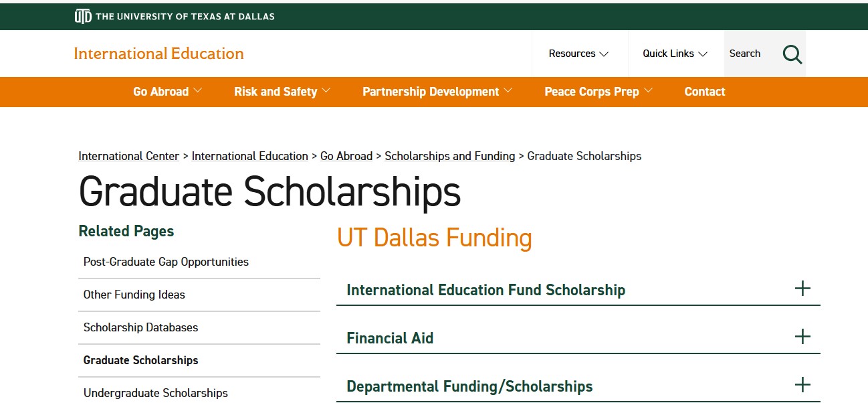This screenshot has width=868, height=403.
Task: Go to Undergraduate Scholarships page
Action: 155,393
